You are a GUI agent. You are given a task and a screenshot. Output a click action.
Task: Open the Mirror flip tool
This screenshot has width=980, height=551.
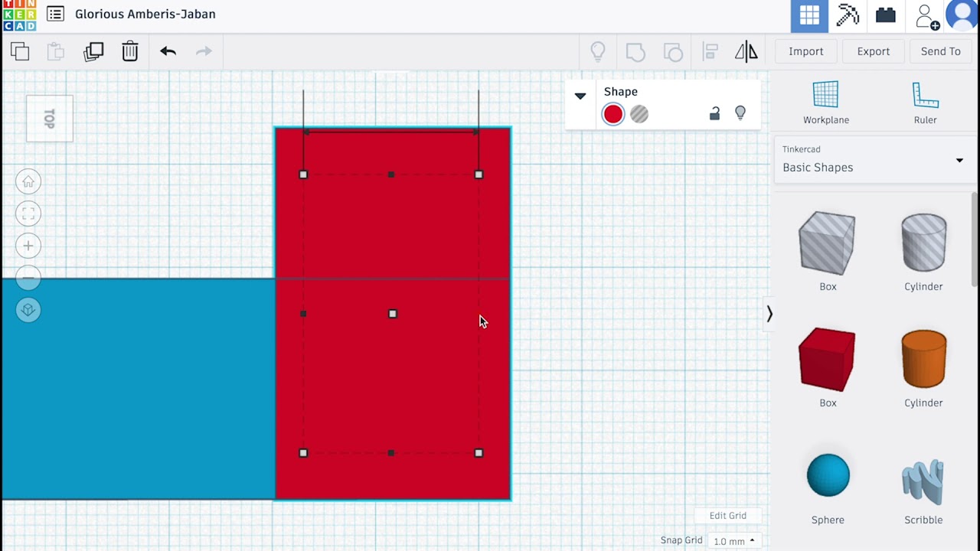coord(746,51)
